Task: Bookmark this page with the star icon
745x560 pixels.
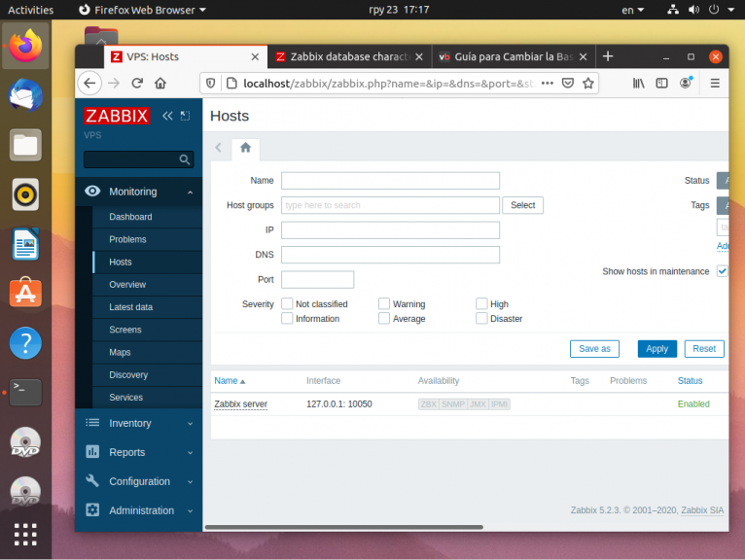Action: [588, 84]
